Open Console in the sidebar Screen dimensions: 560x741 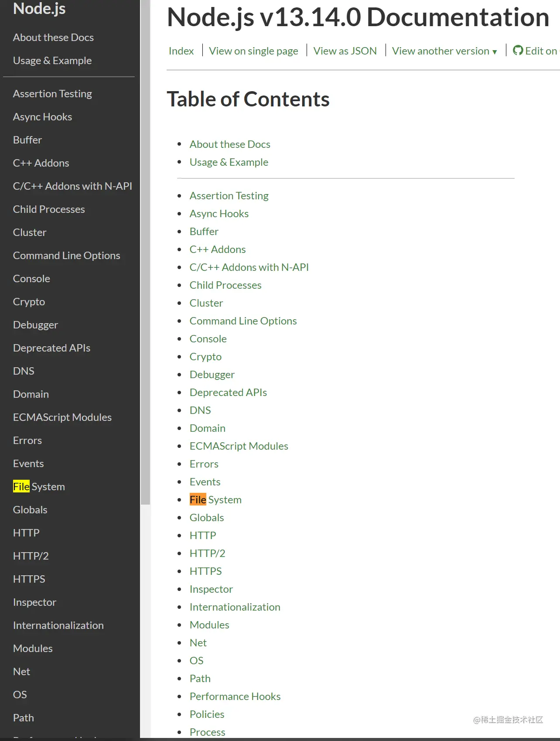[31, 279]
